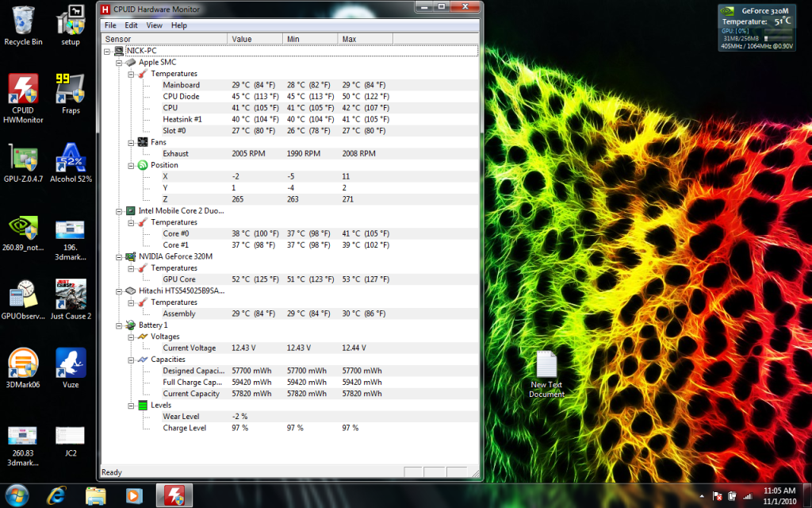Collapse the Position node
The width and height of the screenshot is (812, 508).
tap(131, 165)
